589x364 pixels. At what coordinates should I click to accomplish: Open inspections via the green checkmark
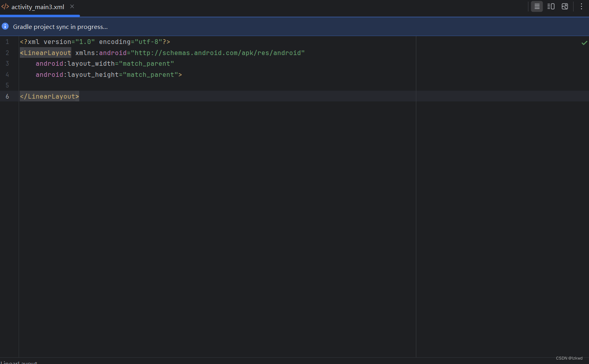click(x=584, y=43)
